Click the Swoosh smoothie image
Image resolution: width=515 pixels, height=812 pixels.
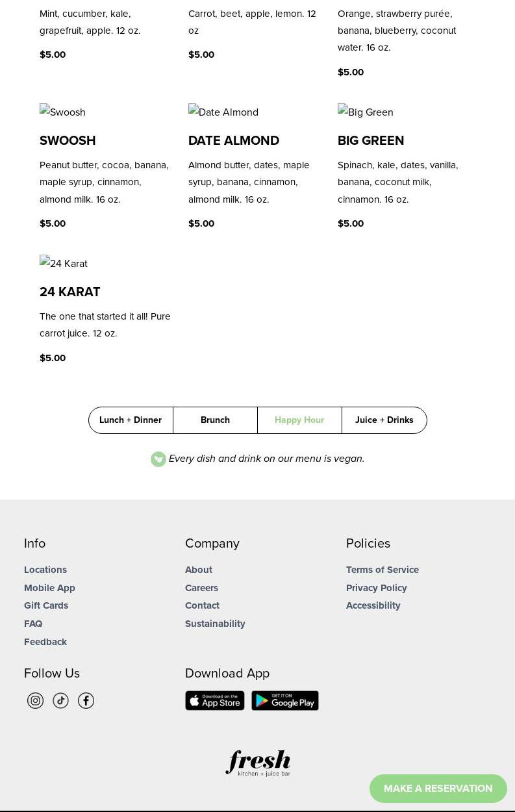point(62,112)
